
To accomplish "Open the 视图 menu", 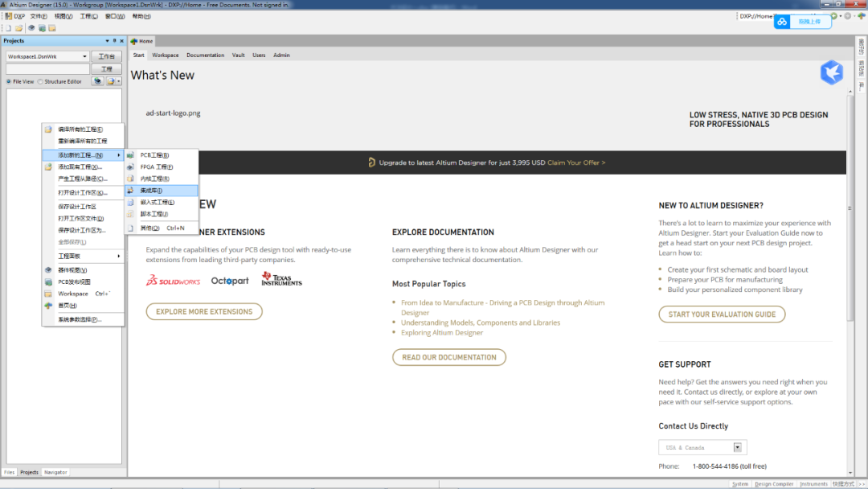I will [63, 16].
